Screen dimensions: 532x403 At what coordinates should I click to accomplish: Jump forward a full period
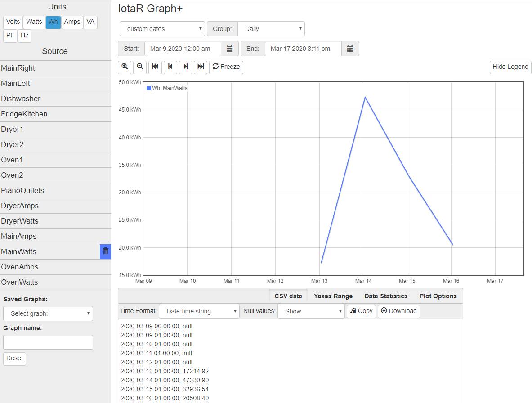[201, 67]
